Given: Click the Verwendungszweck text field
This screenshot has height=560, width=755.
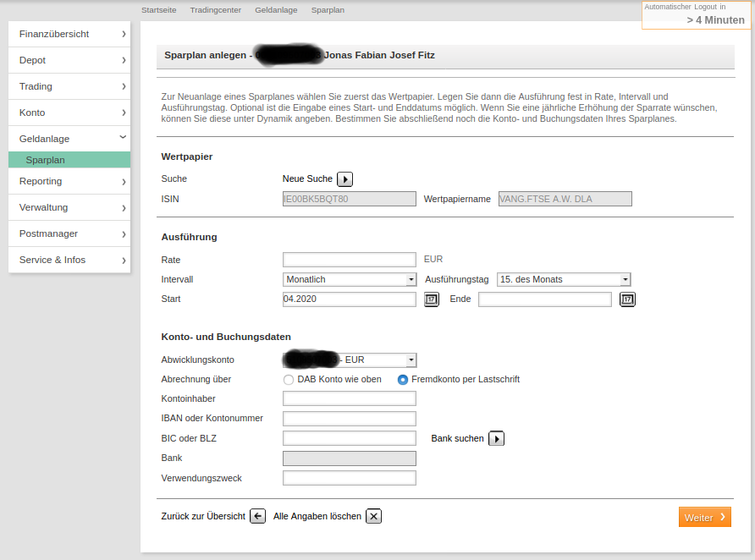Looking at the screenshot, I should pos(350,478).
